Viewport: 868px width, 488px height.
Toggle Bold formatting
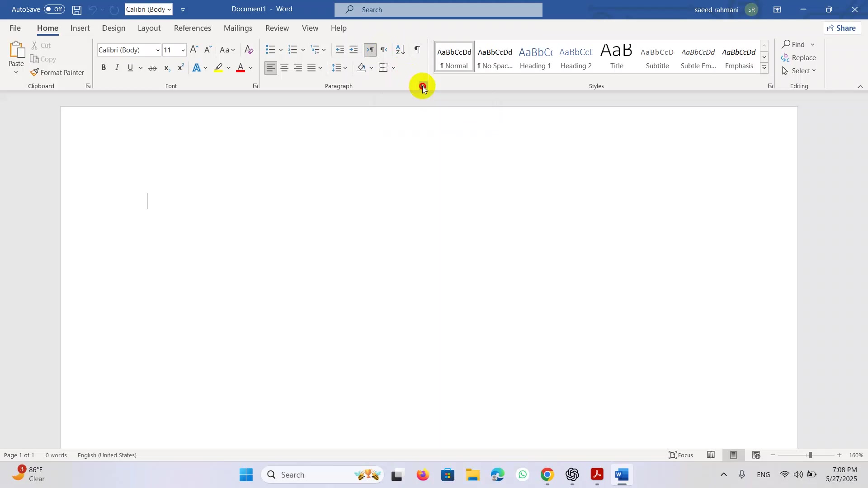(x=104, y=68)
